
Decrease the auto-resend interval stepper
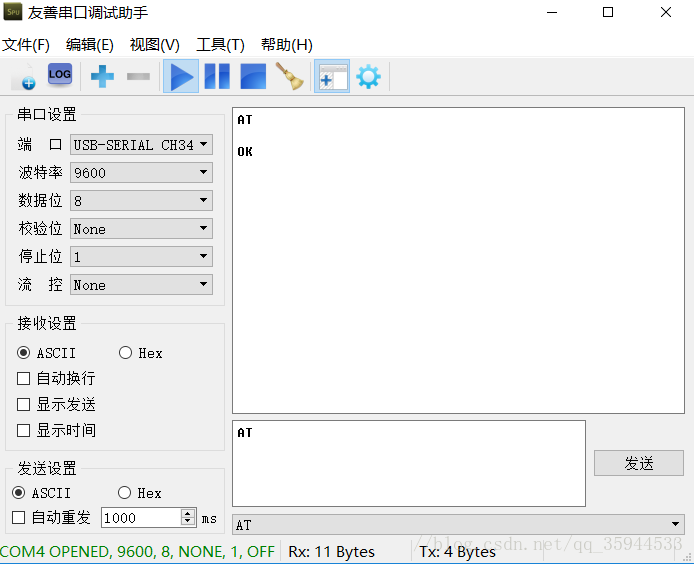(x=188, y=522)
